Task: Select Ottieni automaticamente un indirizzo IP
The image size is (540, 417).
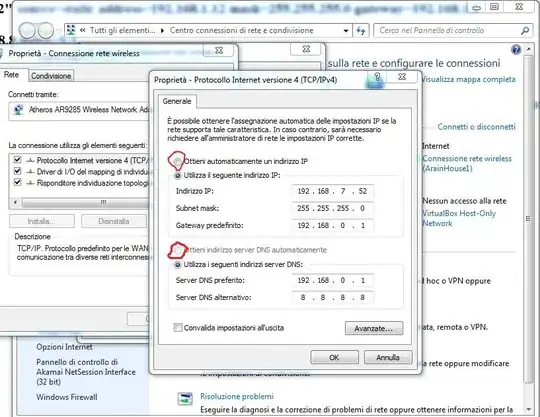Action: pos(178,161)
